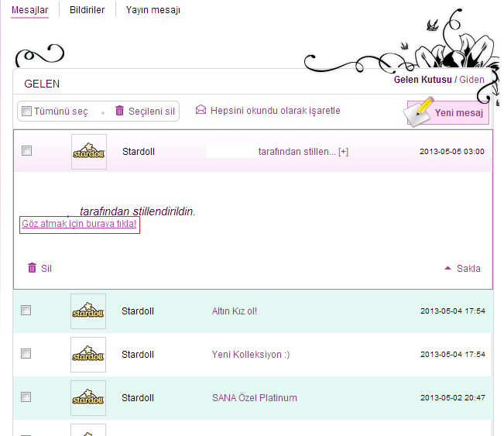Screen dimensions: 504x436
Task: Click sender Stardoll in 'Yeni Kolleksiyon :)' row
Action: coord(138,355)
